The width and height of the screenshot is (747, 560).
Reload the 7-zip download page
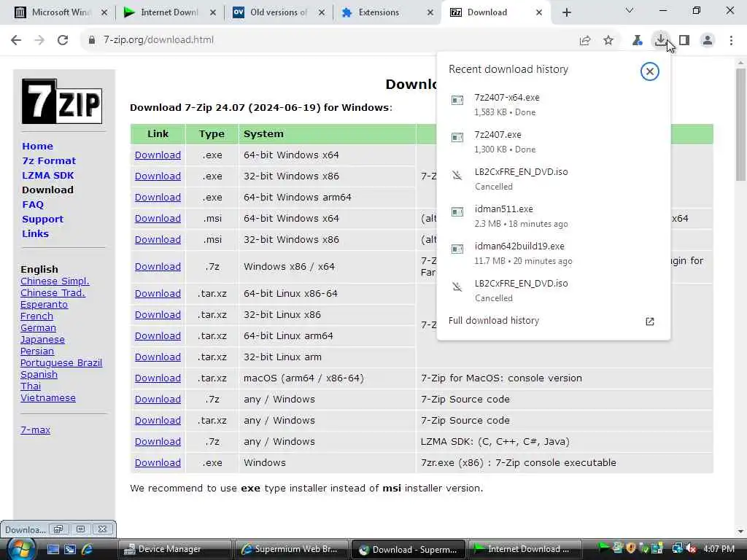(63, 40)
